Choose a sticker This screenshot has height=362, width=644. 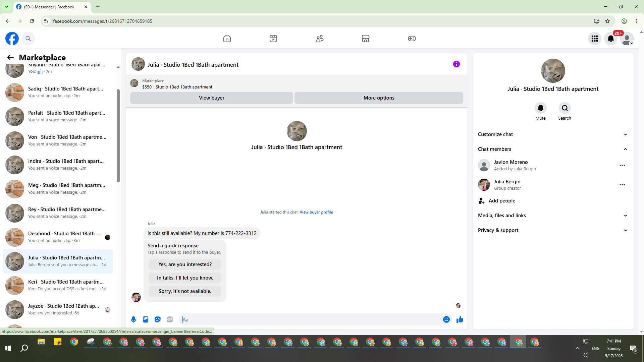click(x=158, y=319)
